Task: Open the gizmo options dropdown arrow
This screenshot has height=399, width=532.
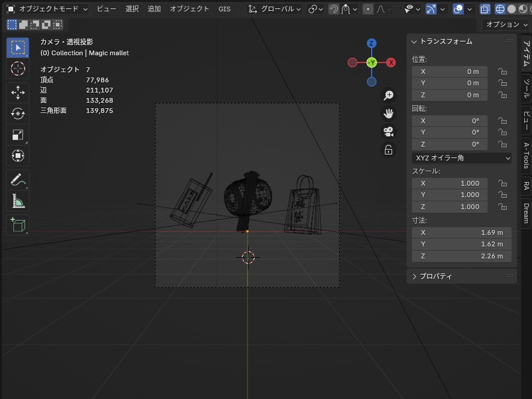Action: (x=443, y=9)
